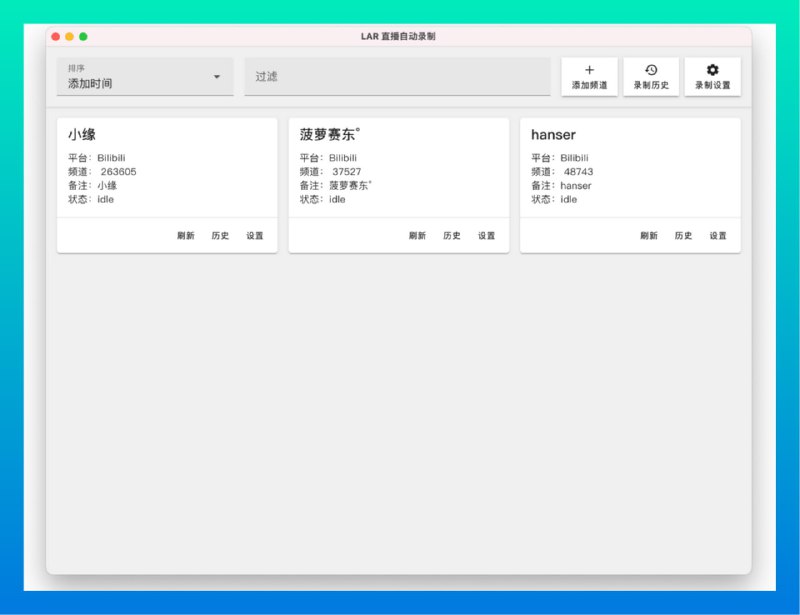
Task: View history for the hanser channel
Action: [685, 236]
